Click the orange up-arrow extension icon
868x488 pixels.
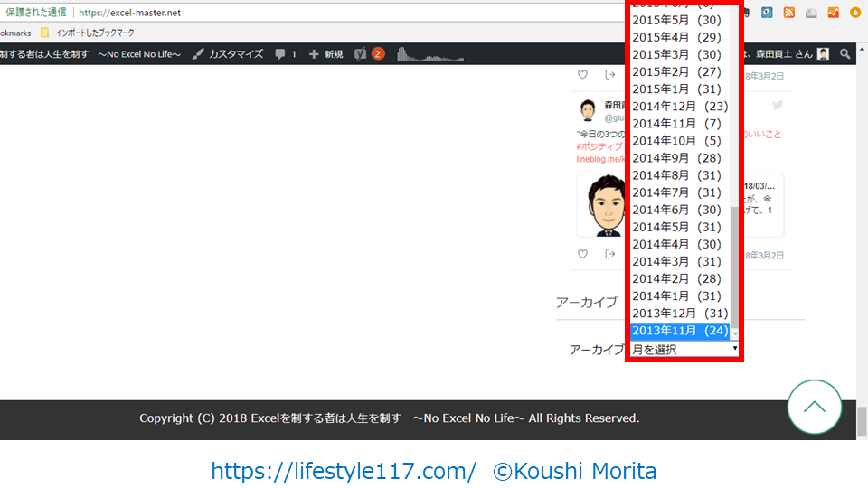pos(854,13)
